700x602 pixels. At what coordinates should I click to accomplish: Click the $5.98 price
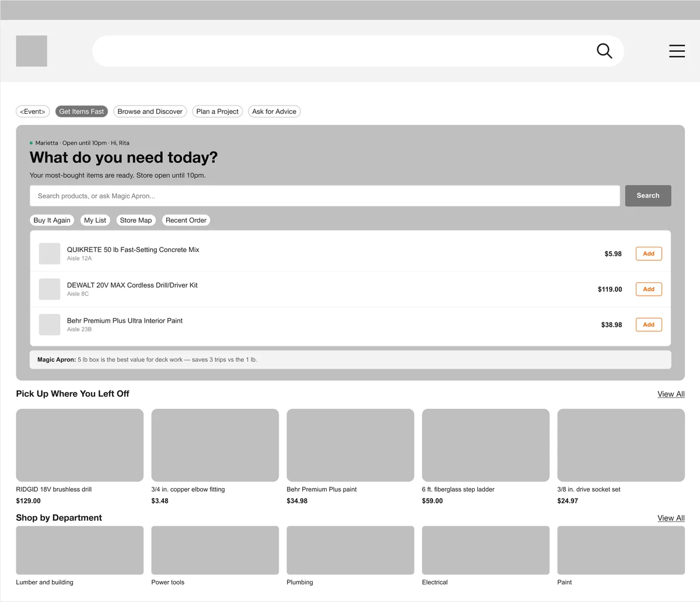click(613, 254)
